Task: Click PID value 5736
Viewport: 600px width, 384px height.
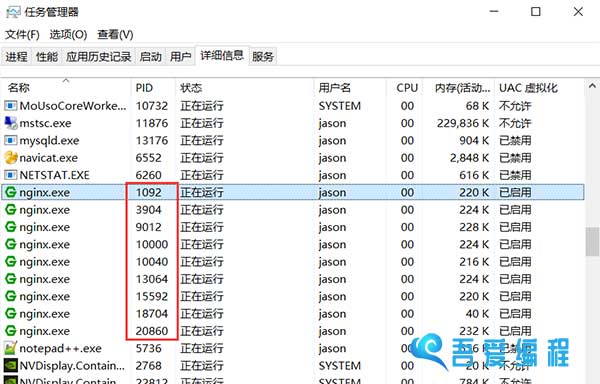Action: (148, 348)
